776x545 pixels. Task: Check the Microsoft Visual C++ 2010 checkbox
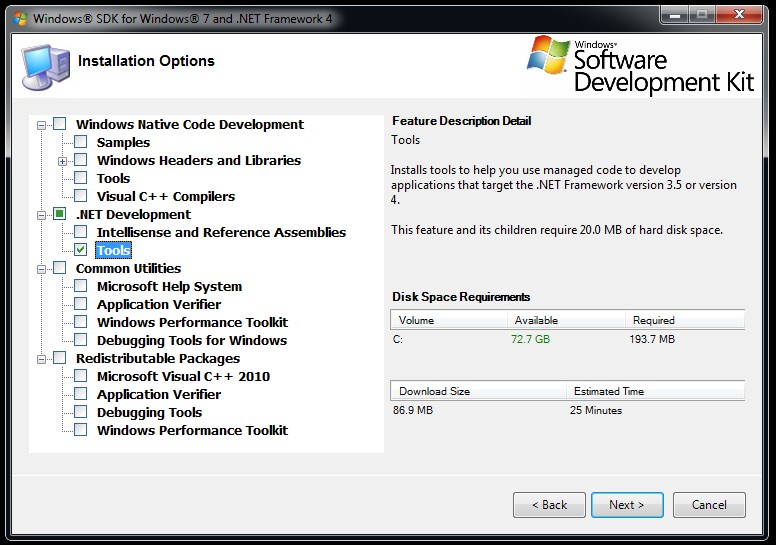coord(81,376)
